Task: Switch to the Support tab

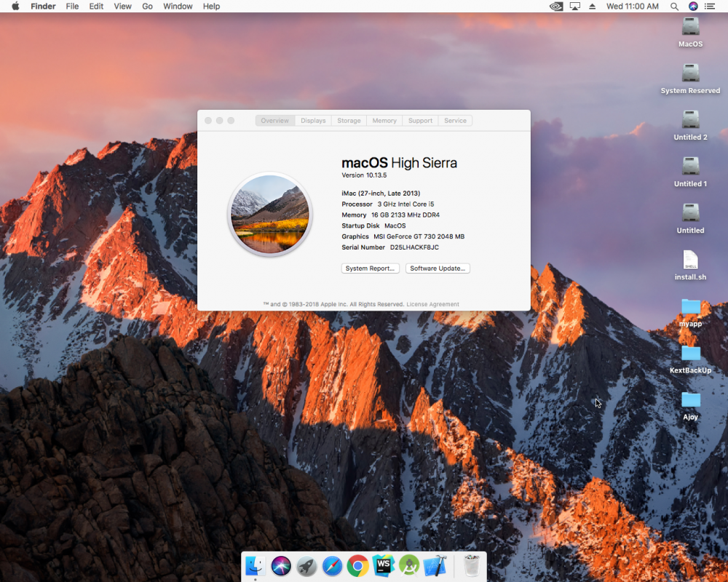Action: click(x=420, y=121)
